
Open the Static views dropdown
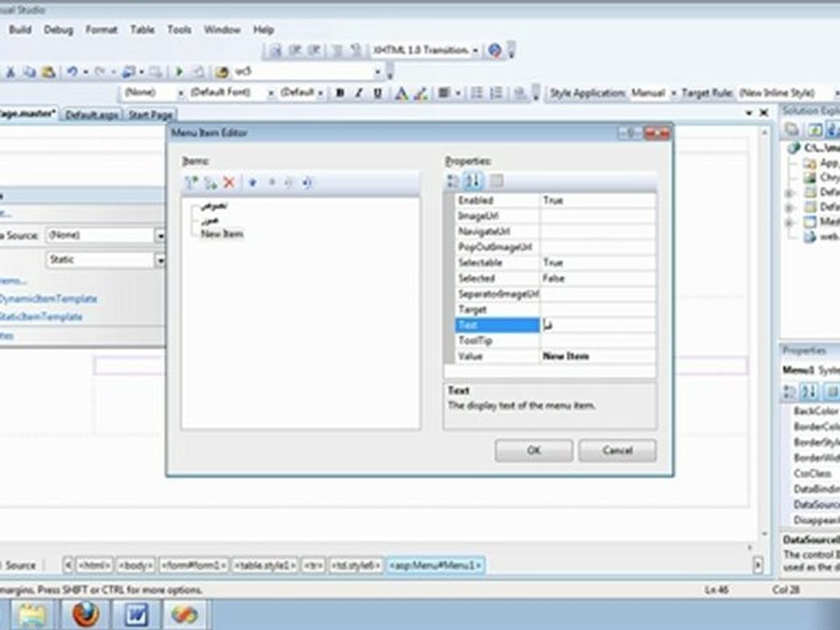tap(159, 260)
